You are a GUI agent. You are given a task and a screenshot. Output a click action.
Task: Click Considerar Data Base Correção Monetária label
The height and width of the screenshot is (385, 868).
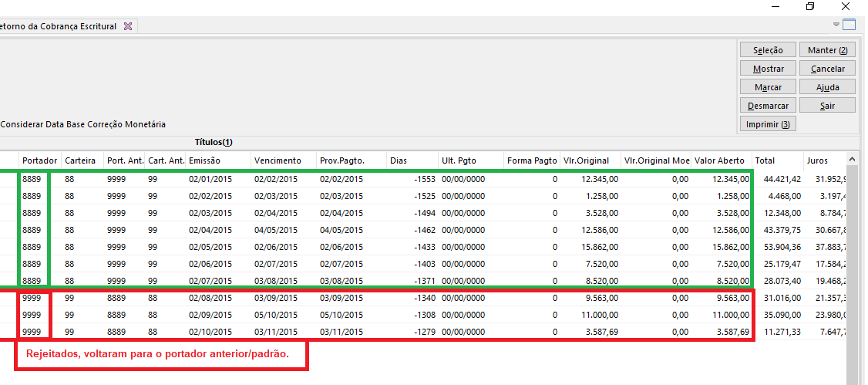[83, 125]
